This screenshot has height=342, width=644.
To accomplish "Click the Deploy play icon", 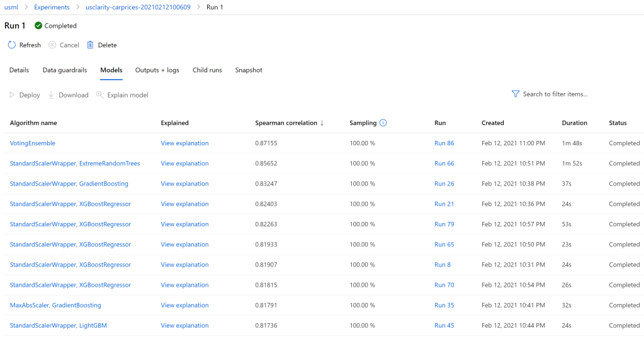I will coord(12,95).
